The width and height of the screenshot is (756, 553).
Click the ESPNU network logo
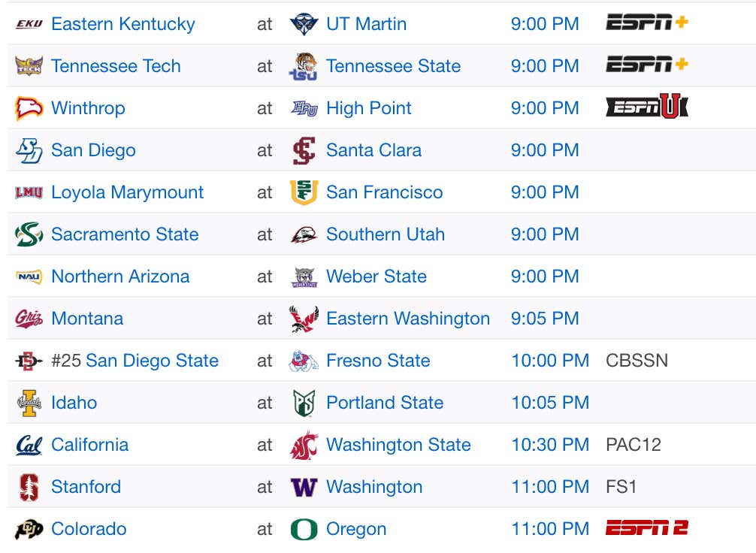[647, 106]
